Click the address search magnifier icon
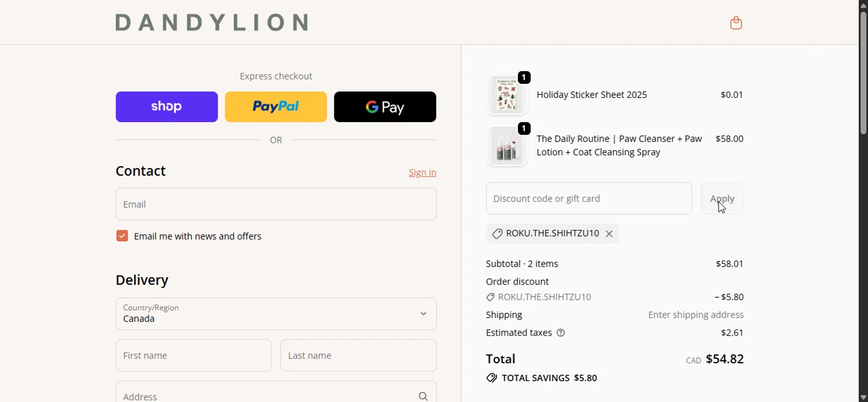868x402 pixels. 424,396
